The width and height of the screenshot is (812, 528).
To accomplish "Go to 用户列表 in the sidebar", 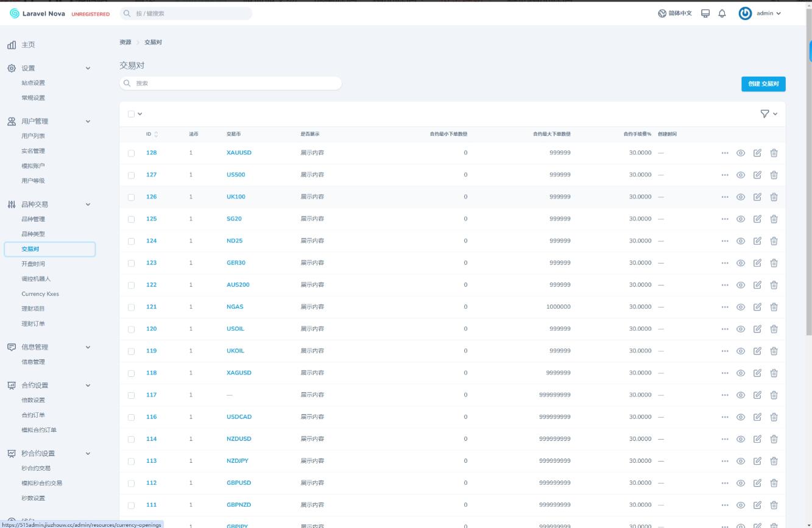I will pos(33,136).
